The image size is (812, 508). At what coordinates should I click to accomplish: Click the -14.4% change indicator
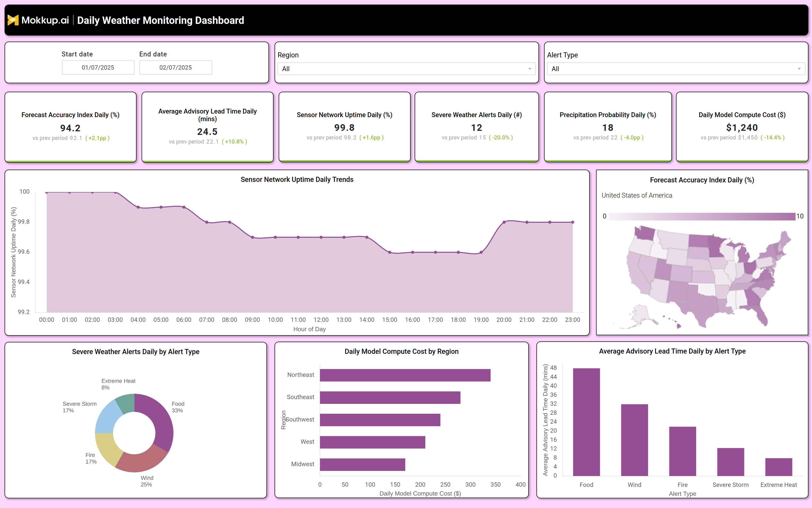point(772,138)
